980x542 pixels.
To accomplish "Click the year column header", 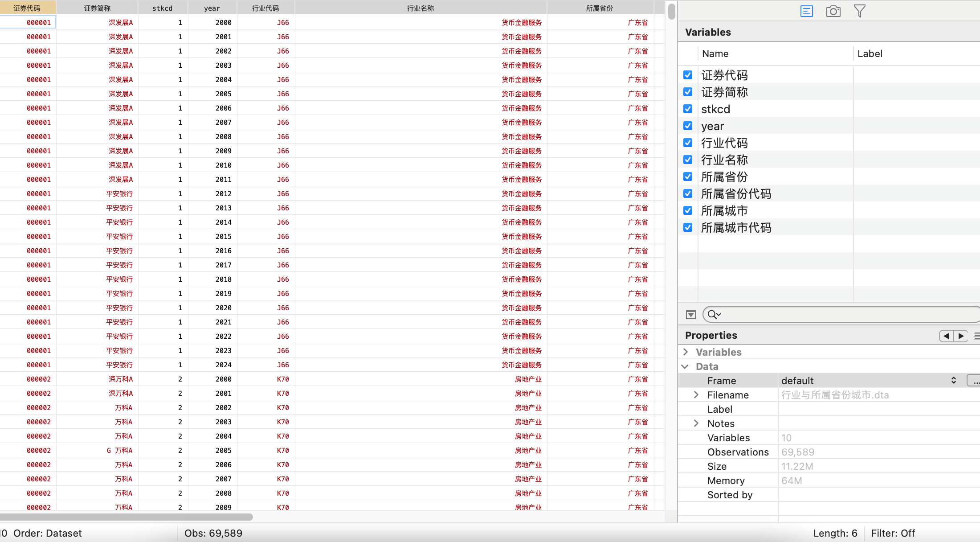I will pyautogui.click(x=212, y=8).
